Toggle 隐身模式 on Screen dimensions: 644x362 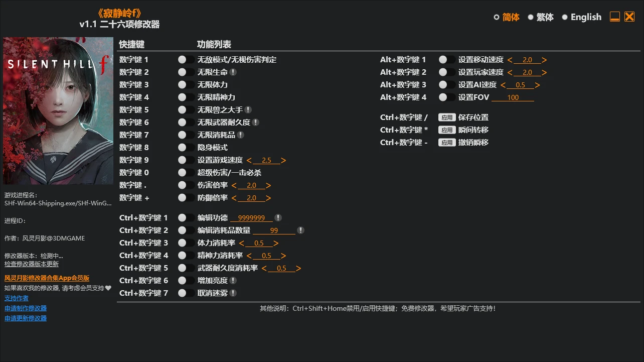[186, 148]
